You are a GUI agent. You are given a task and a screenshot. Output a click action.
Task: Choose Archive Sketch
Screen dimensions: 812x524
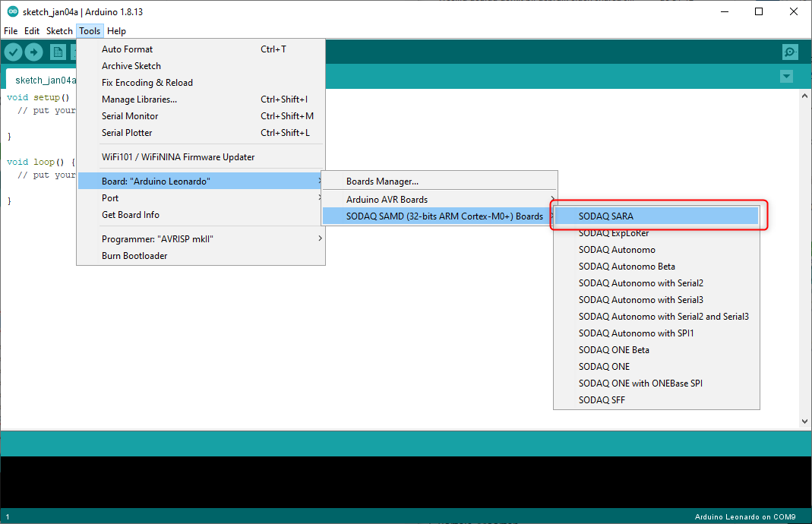point(201,66)
